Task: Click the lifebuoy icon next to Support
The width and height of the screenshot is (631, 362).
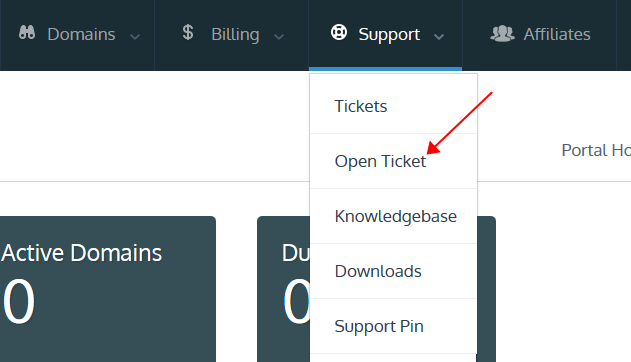Action: point(339,32)
